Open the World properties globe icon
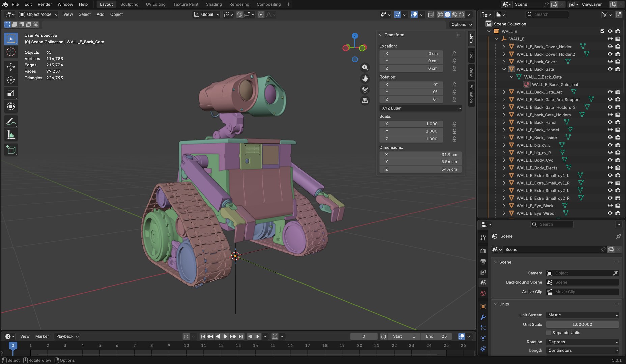Screen dimensions: 626x364 [483, 293]
